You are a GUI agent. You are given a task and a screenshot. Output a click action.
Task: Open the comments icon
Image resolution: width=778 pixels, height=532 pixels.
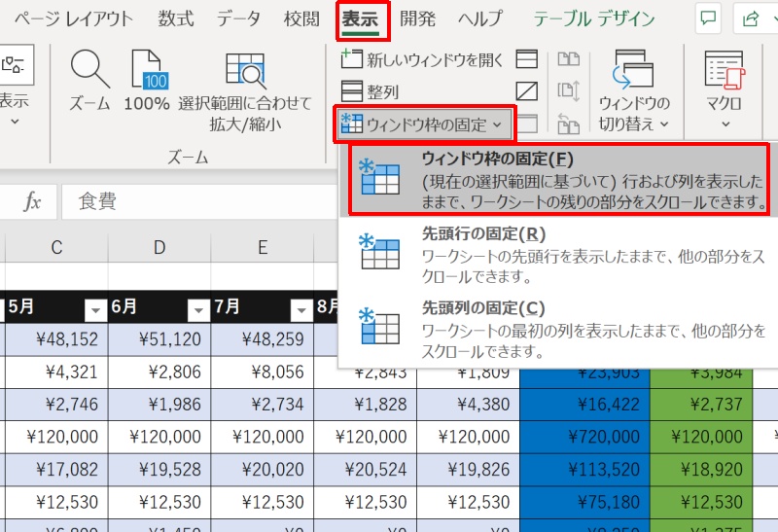click(x=708, y=18)
